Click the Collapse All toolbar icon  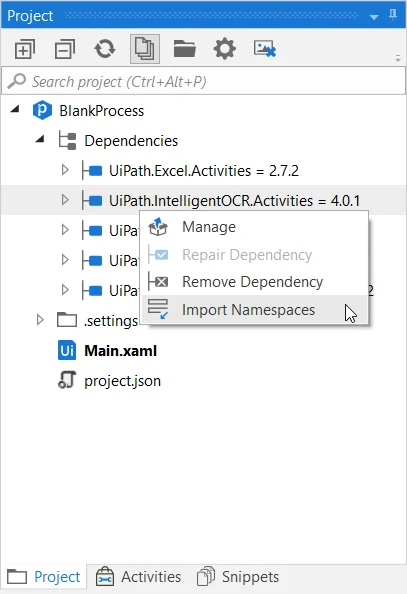coord(65,49)
